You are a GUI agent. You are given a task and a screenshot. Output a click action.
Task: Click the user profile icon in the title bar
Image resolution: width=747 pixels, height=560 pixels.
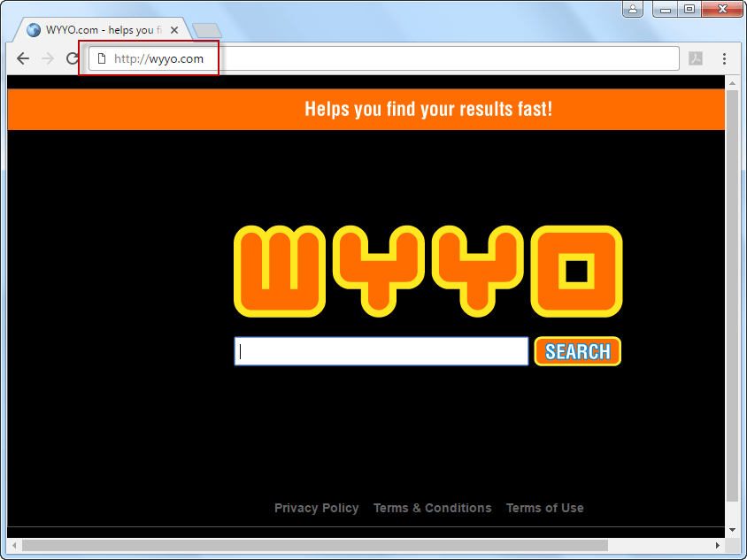633,9
